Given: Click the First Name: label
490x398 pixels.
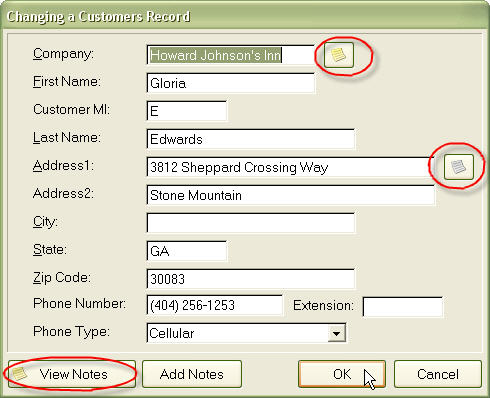Looking at the screenshot, I should (67, 81).
